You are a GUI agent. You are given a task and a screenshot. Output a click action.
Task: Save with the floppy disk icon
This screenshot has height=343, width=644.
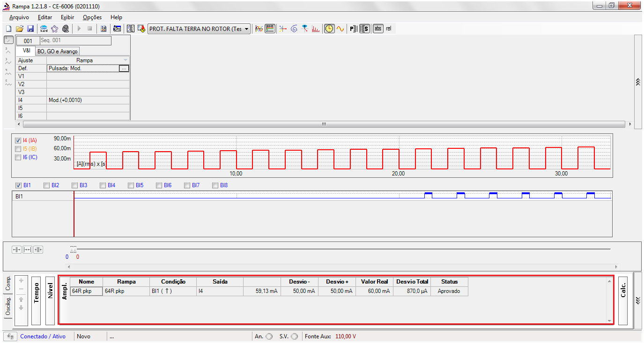(x=30, y=29)
